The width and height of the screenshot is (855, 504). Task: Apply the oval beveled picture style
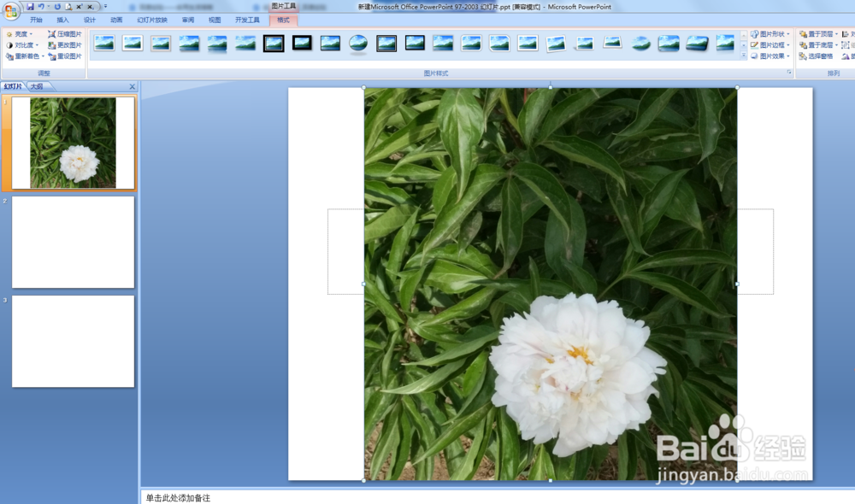[358, 43]
